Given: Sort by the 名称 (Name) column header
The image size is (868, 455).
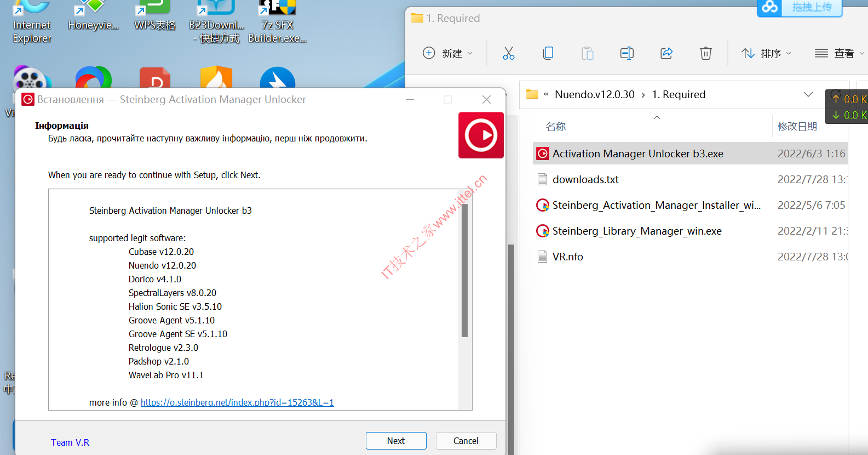Looking at the screenshot, I should point(556,127).
